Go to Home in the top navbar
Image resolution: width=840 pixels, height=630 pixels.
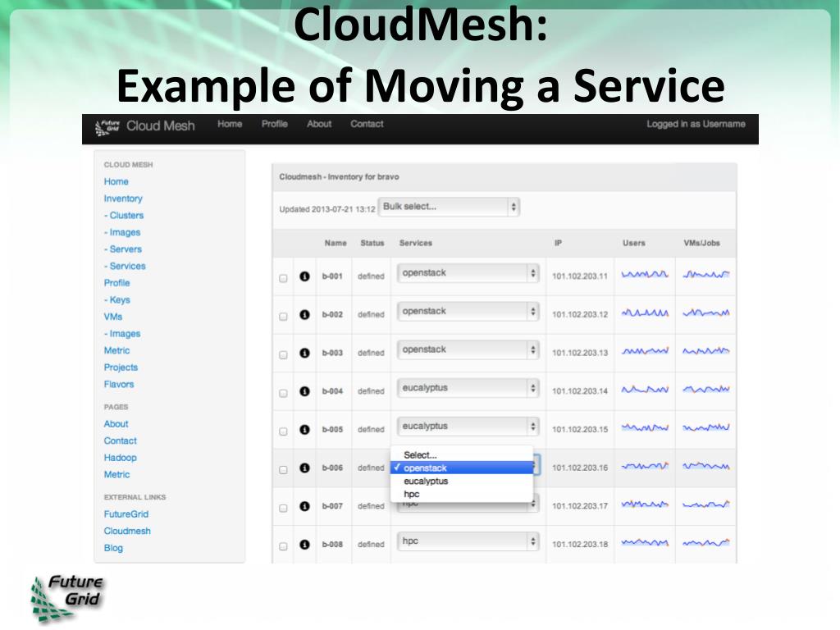pyautogui.click(x=230, y=124)
